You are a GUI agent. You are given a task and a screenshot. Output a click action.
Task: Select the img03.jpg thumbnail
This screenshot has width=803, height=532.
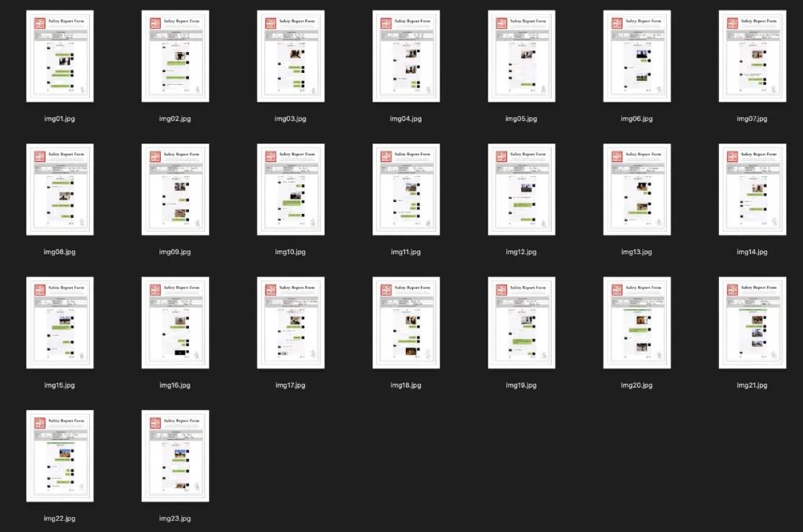291,56
